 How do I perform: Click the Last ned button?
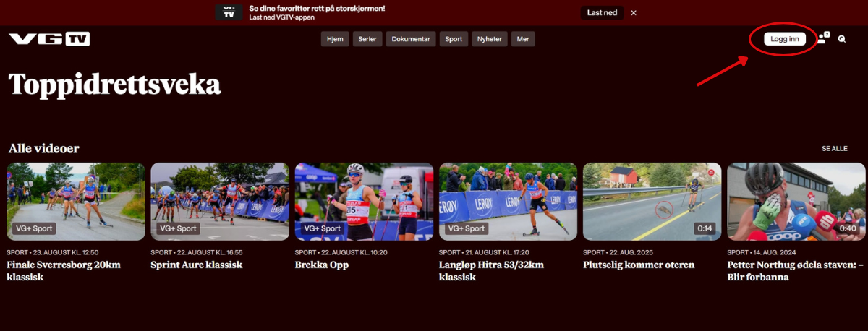(x=602, y=13)
